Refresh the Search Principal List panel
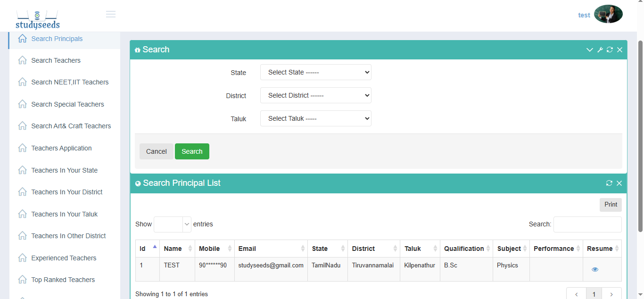This screenshot has width=644, height=299. [x=609, y=183]
